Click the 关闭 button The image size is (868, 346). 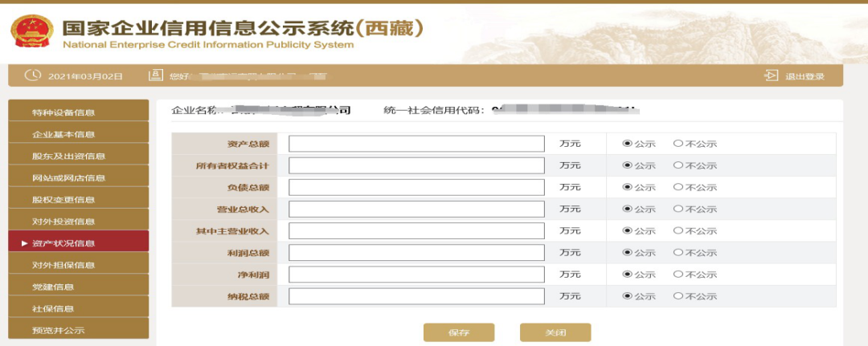555,332
